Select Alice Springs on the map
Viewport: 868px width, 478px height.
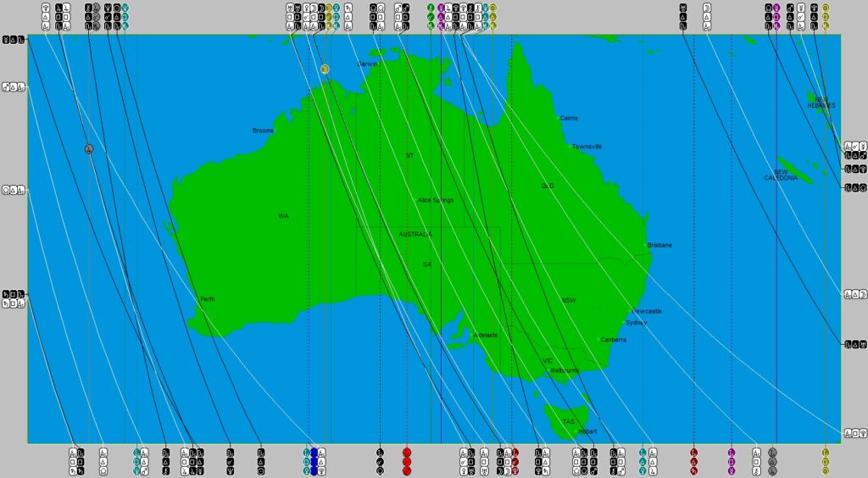436,200
